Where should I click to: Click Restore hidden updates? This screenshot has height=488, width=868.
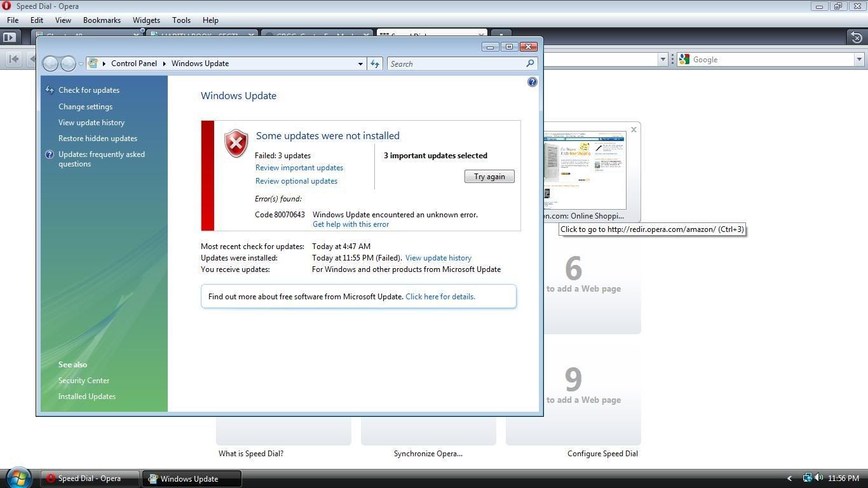[98, 139]
